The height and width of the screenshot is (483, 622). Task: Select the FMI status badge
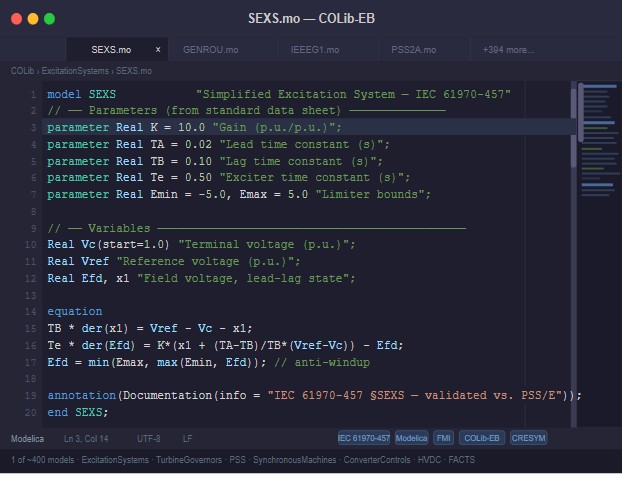[443, 439]
